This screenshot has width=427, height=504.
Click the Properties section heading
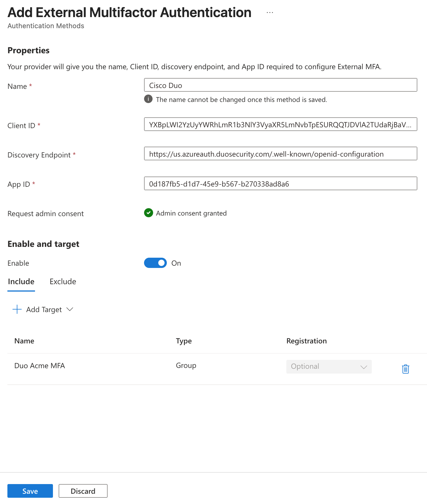pos(28,50)
